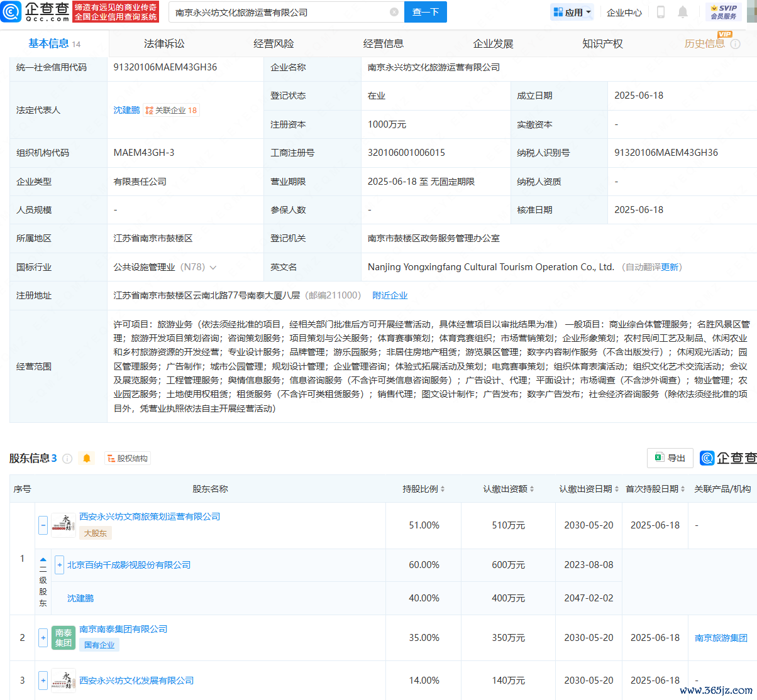
Task: Click the 查一下 search button
Action: pyautogui.click(x=426, y=12)
